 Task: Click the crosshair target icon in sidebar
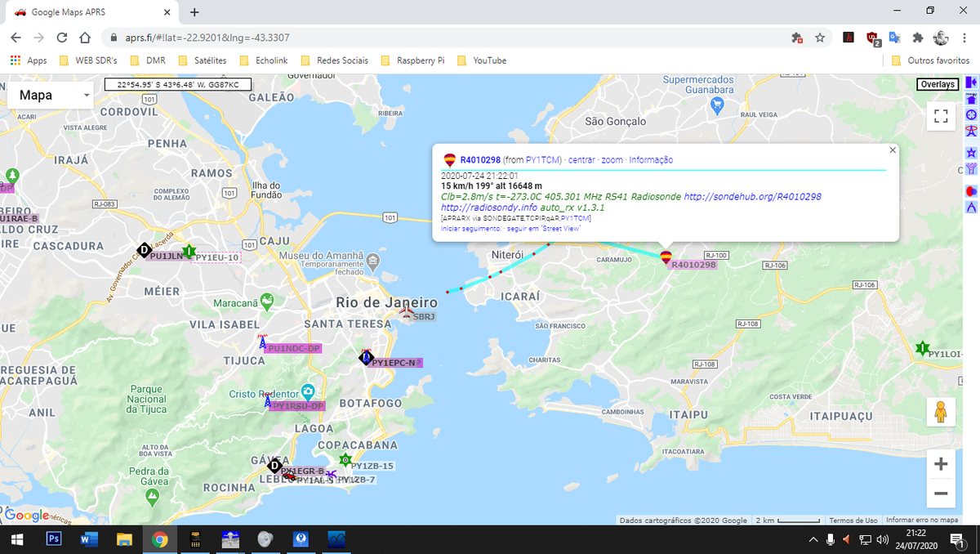click(x=972, y=115)
